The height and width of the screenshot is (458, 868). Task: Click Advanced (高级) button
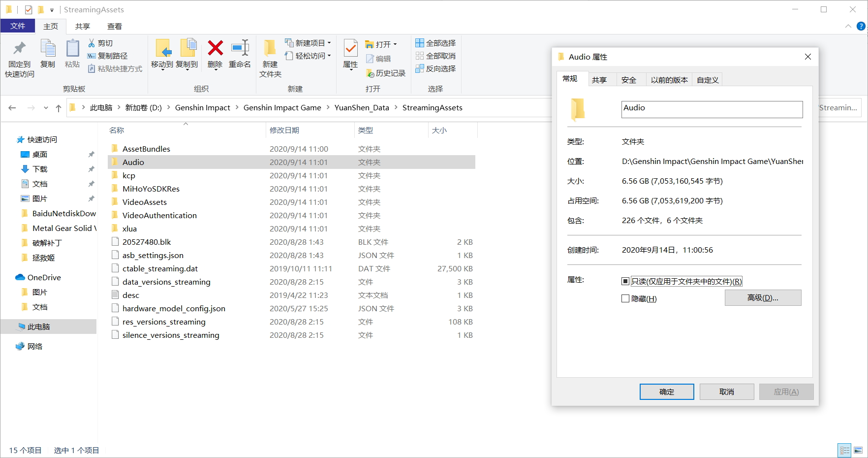pyautogui.click(x=763, y=298)
